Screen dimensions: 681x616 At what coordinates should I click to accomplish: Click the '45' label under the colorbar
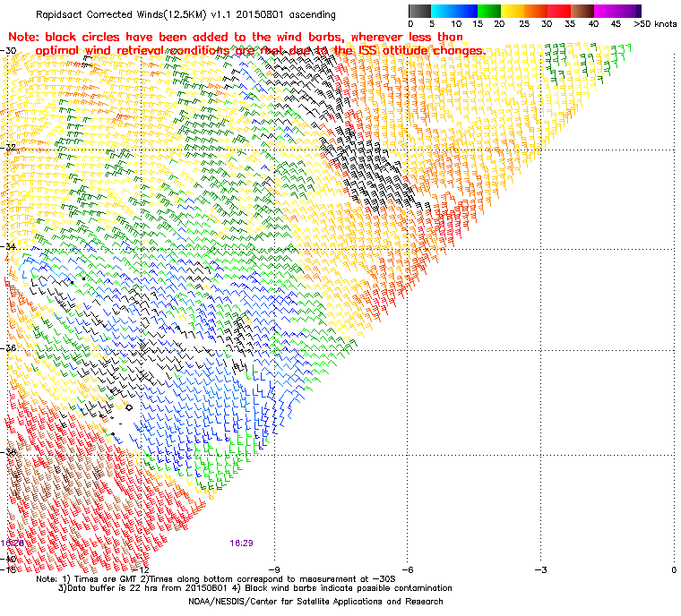616,24
